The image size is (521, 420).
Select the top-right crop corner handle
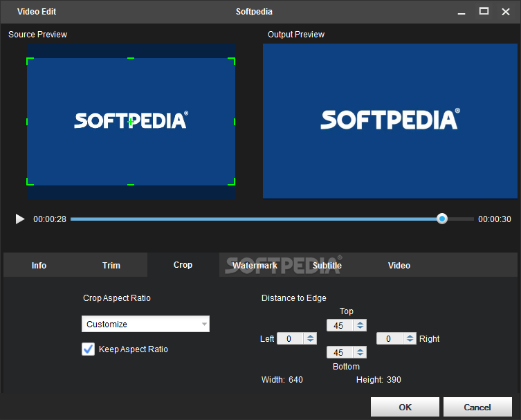tap(232, 61)
